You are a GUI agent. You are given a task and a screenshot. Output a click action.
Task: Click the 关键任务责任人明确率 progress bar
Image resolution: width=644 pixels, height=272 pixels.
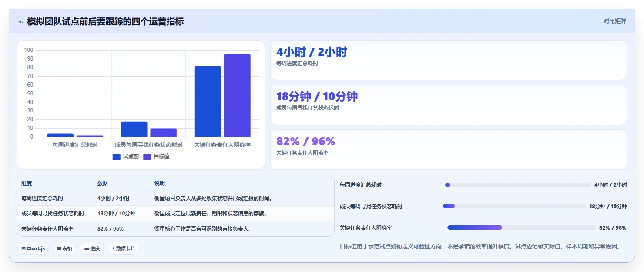click(x=521, y=228)
